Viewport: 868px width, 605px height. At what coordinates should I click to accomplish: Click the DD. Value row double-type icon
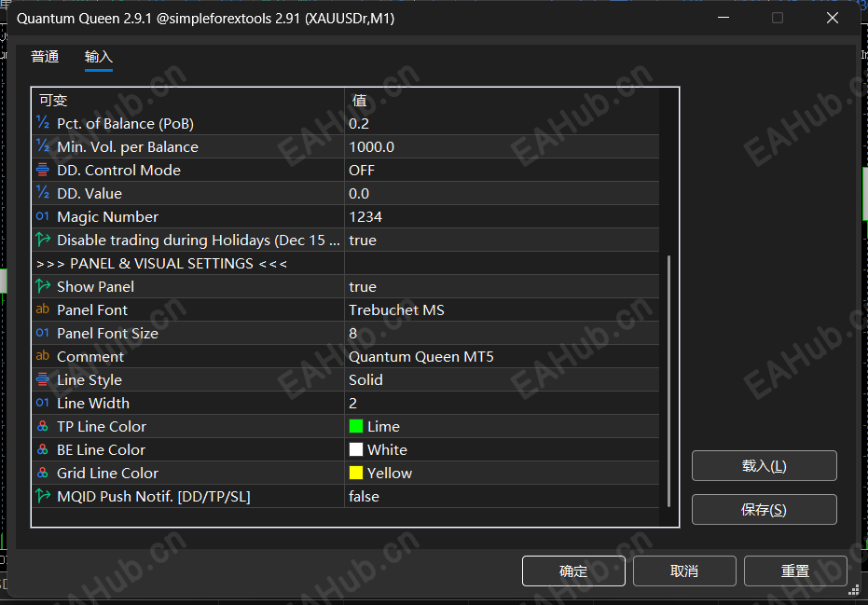coord(43,193)
